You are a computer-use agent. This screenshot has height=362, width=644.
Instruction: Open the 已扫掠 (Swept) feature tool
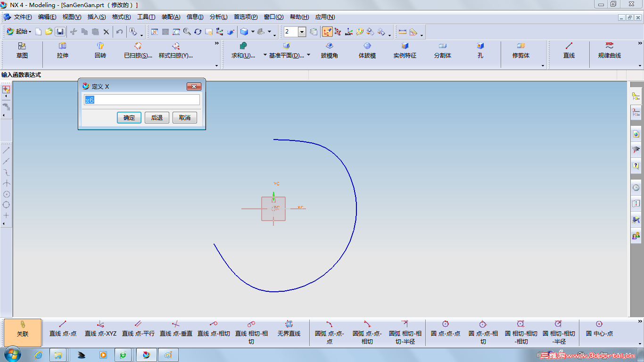coord(138,50)
